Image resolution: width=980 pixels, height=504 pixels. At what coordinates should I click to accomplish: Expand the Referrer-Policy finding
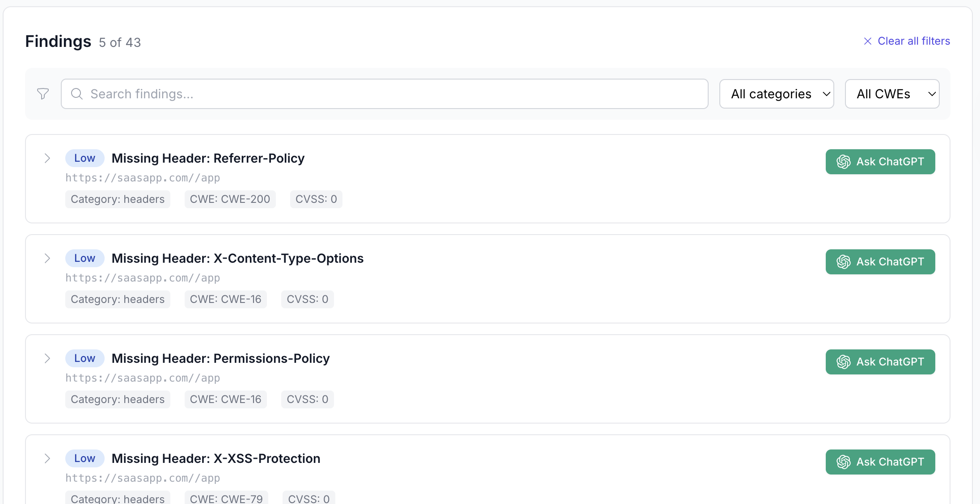[47, 158]
